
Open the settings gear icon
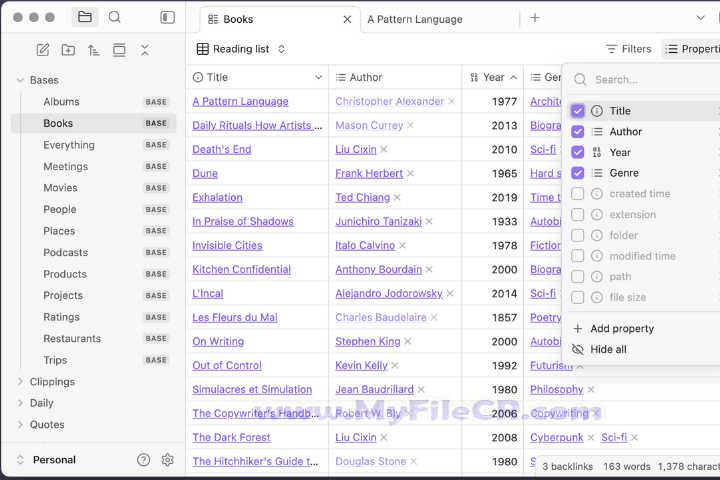click(168, 460)
